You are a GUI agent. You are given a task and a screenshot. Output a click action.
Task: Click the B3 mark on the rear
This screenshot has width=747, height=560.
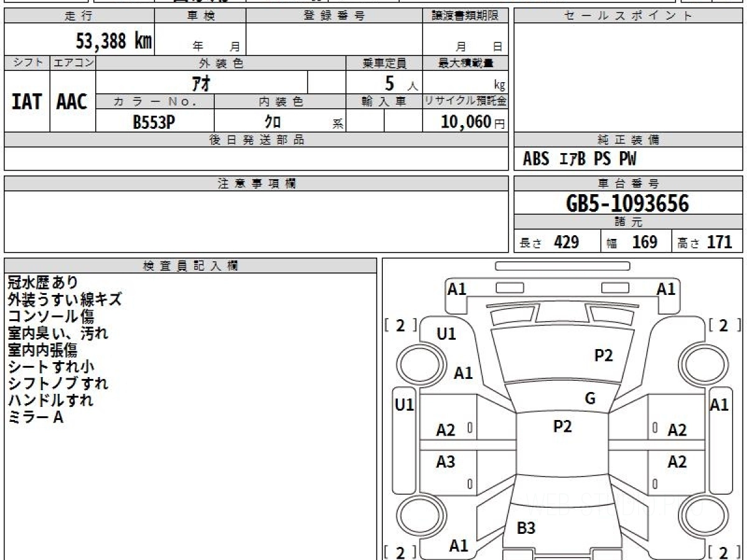point(526,528)
